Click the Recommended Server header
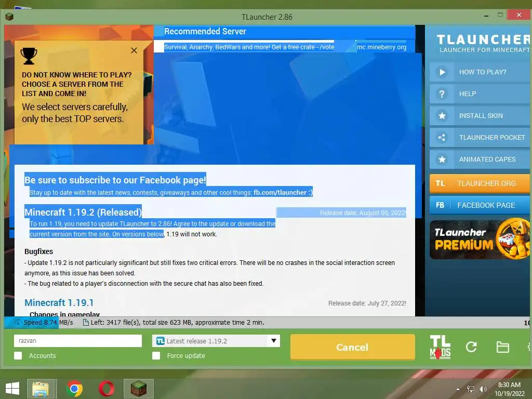This screenshot has width=532, height=399. click(x=205, y=31)
